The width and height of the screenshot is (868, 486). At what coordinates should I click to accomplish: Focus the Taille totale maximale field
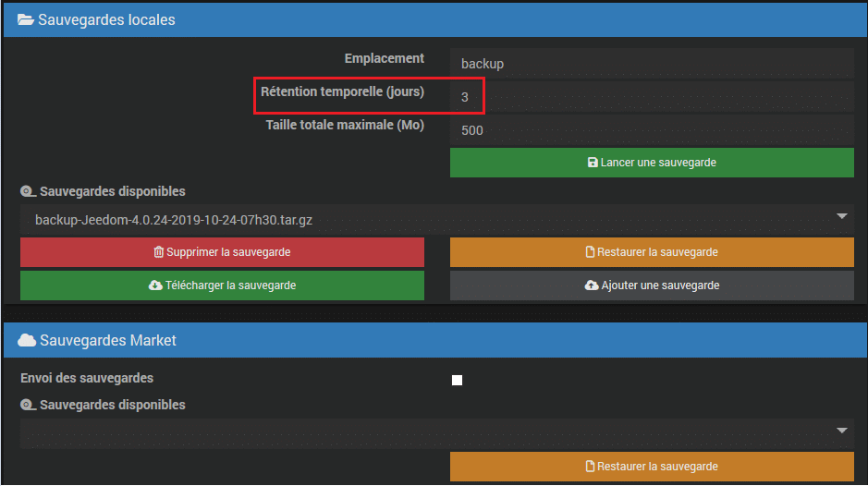click(x=652, y=130)
